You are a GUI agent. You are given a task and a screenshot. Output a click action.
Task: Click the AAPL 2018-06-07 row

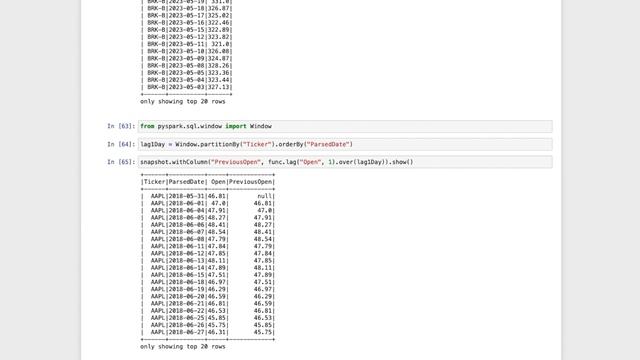pyautogui.click(x=208, y=232)
